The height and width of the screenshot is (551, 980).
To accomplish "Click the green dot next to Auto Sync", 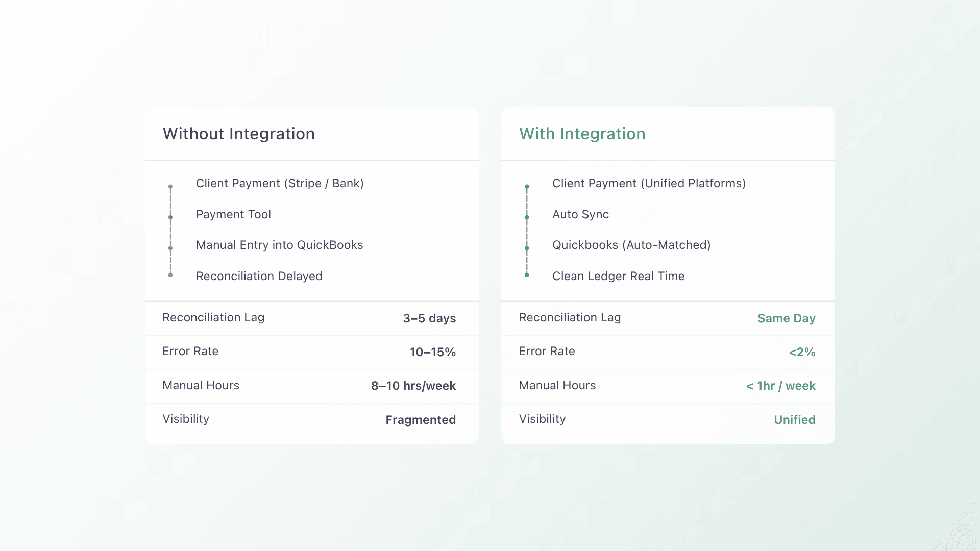I will [527, 217].
